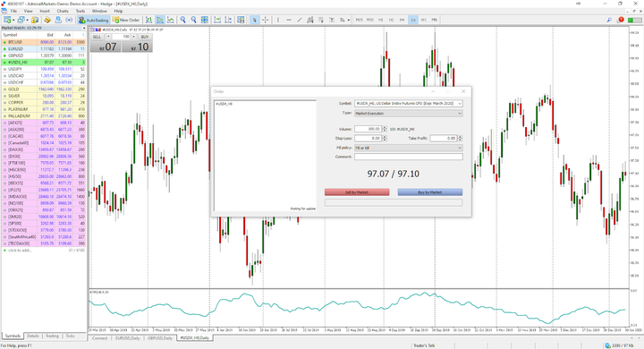Viewport: 644px width, 349px height.
Task: Switch timeframe to W1
Action: click(x=423, y=20)
